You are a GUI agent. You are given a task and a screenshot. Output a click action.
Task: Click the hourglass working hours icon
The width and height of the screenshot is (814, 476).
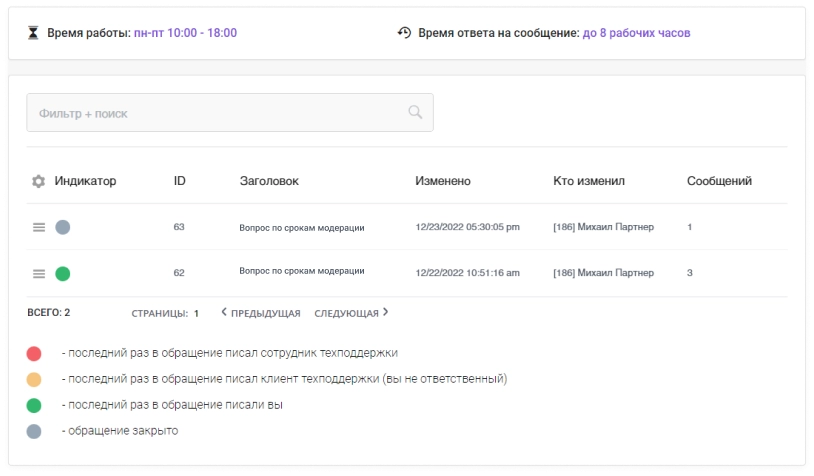(33, 33)
